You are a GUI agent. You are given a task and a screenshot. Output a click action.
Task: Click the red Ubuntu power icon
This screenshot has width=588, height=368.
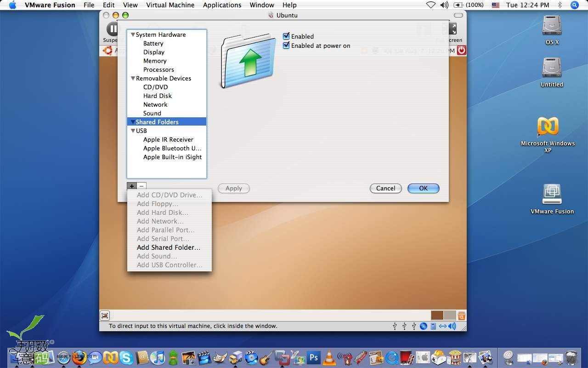point(461,51)
